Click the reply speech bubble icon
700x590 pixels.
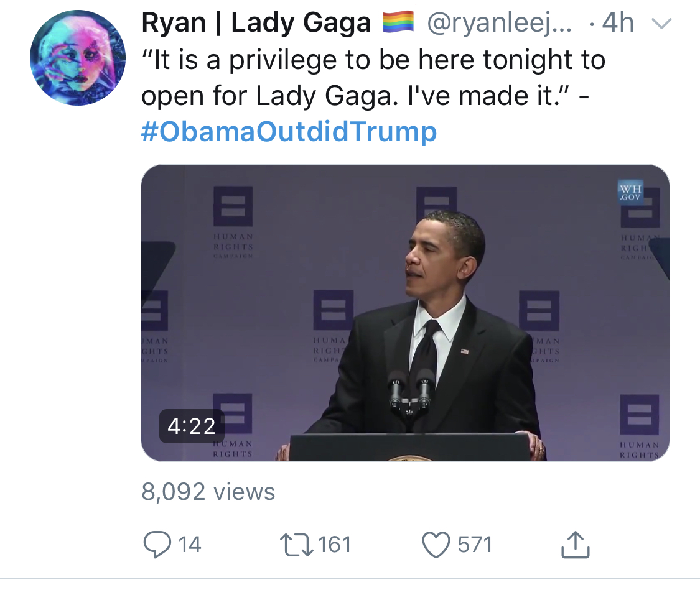pyautogui.click(x=157, y=545)
